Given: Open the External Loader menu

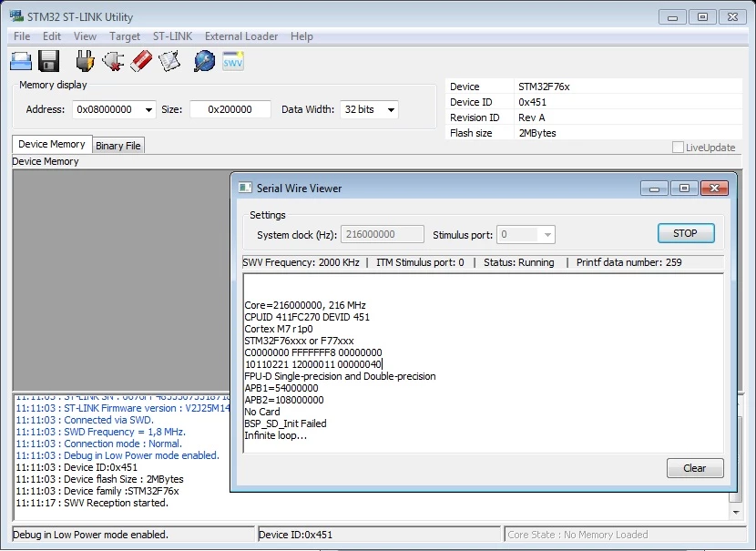Looking at the screenshot, I should [x=241, y=36].
